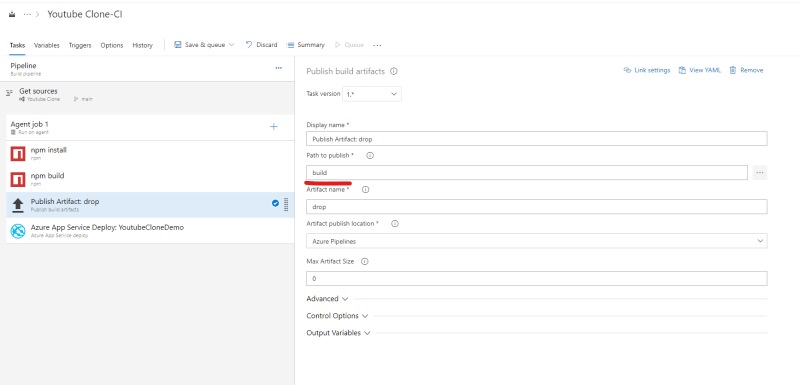800x385 pixels.
Task: Expand the Save & queue dropdown arrow
Action: (232, 45)
